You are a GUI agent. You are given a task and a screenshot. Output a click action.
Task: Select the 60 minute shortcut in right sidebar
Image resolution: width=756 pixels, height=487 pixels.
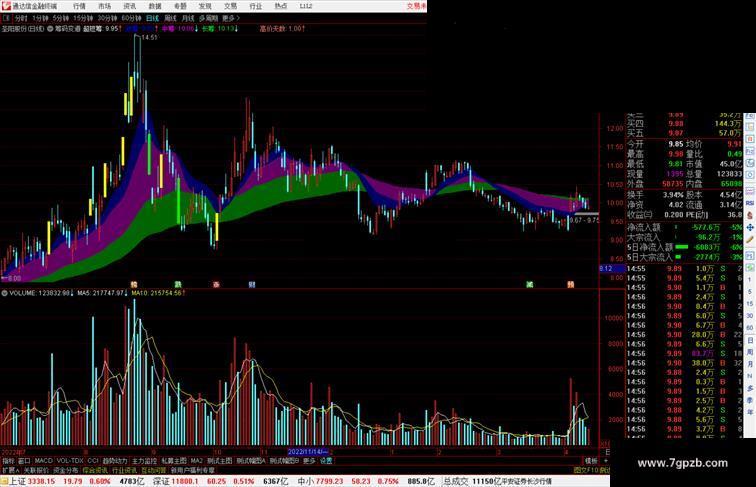pyautogui.click(x=750, y=328)
